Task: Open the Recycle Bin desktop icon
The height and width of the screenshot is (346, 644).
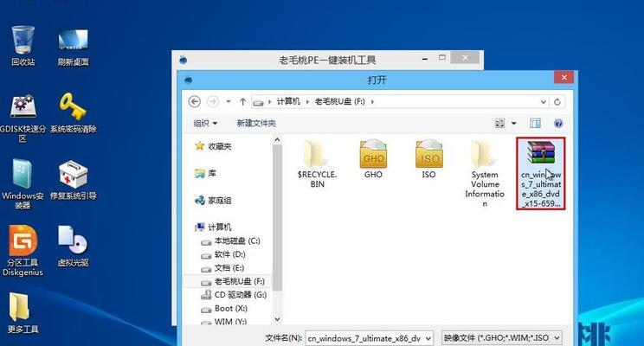Action: [23, 45]
